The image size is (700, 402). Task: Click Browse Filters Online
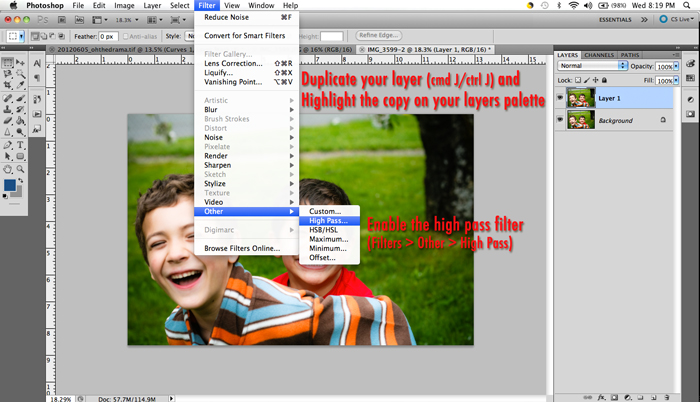tap(246, 248)
